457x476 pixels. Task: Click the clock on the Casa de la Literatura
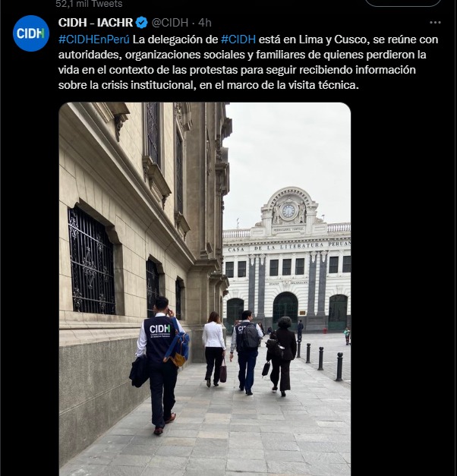click(x=288, y=211)
